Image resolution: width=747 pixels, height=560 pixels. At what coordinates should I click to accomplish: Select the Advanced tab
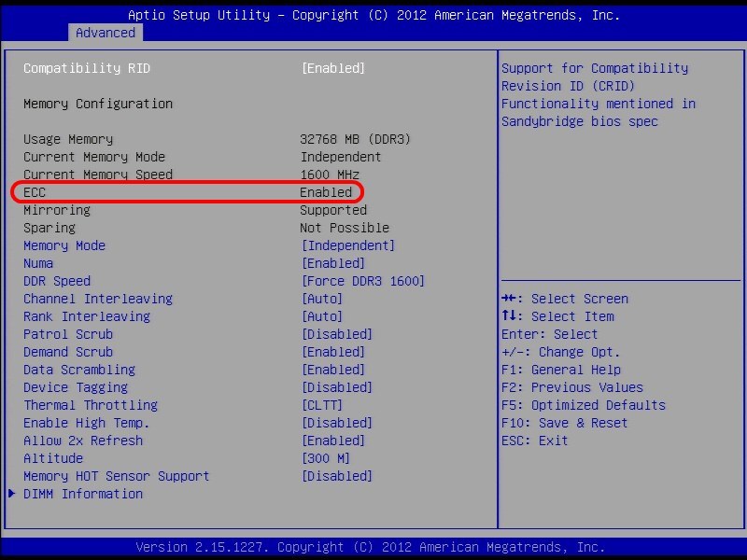click(106, 33)
